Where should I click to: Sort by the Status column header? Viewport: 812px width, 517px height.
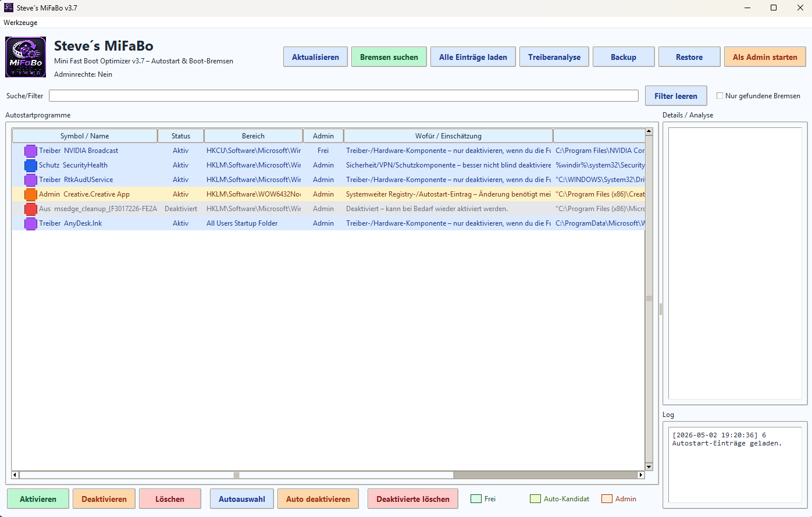tap(181, 136)
